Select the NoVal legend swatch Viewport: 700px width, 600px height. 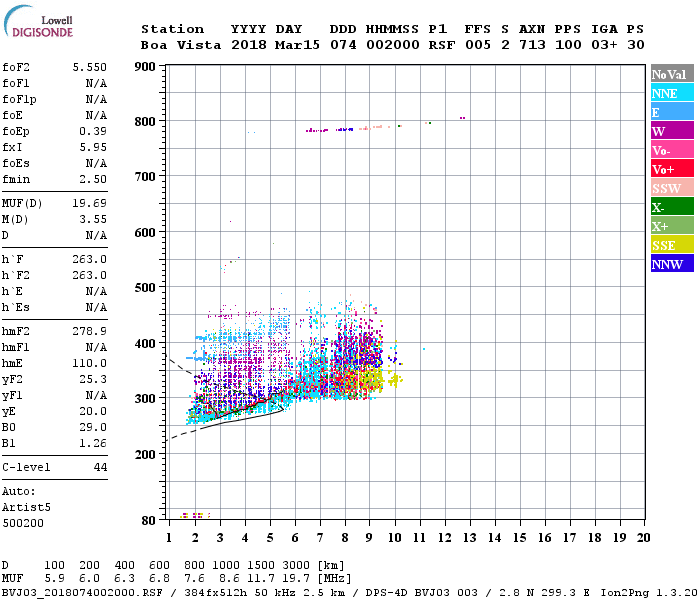[672, 74]
